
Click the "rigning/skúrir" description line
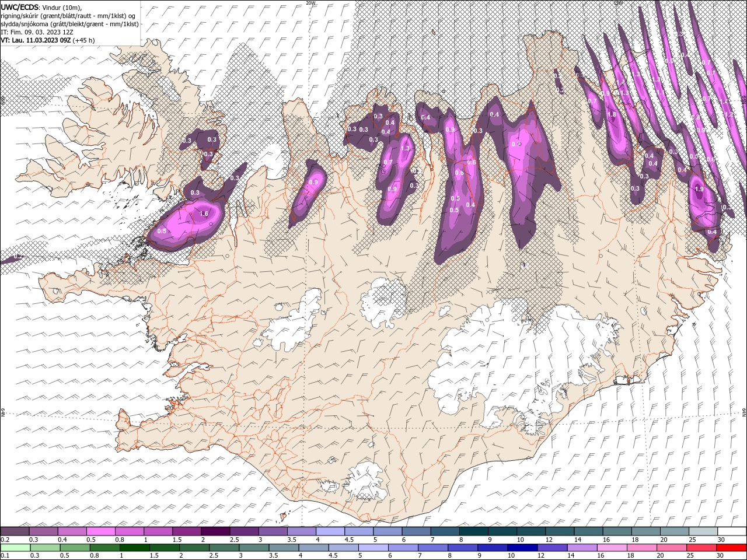pyautogui.click(x=68, y=16)
